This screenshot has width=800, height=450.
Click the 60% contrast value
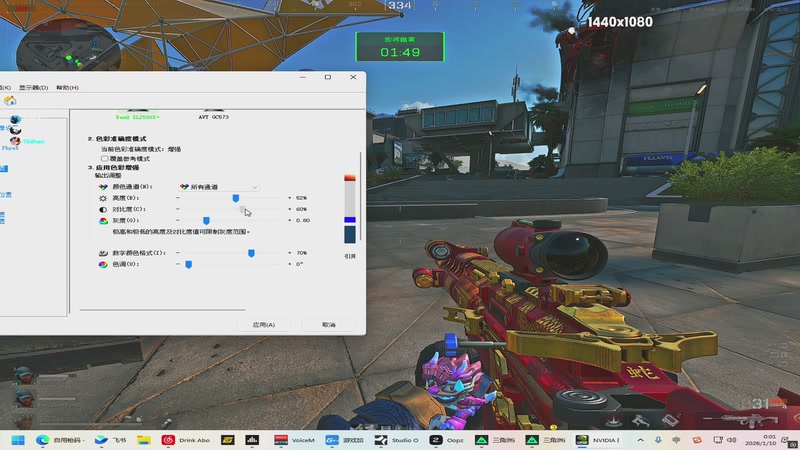[301, 209]
